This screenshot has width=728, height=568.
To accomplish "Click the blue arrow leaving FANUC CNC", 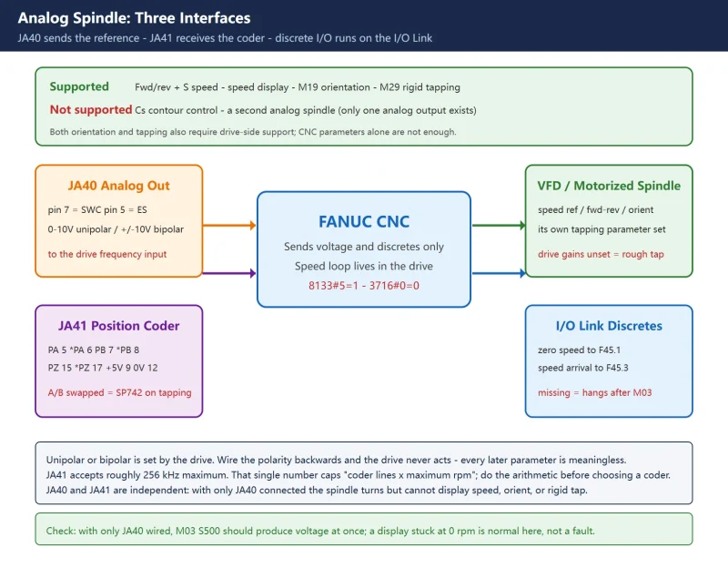I will (499, 273).
